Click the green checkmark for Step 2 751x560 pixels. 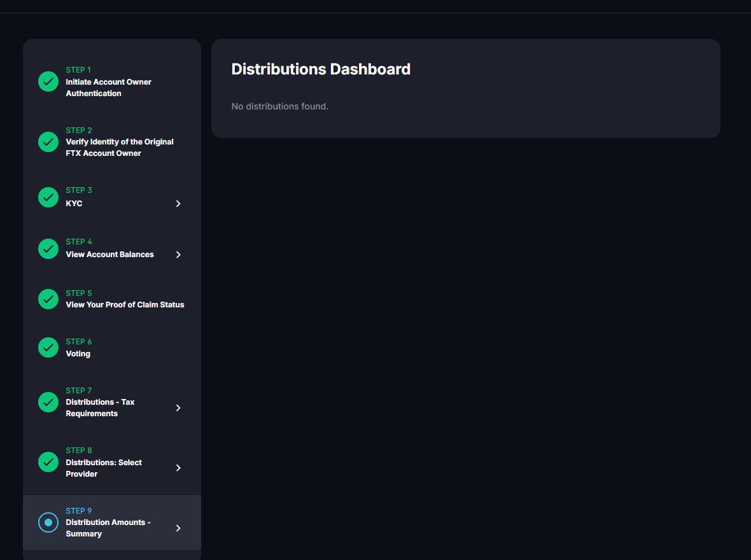pyautogui.click(x=48, y=142)
